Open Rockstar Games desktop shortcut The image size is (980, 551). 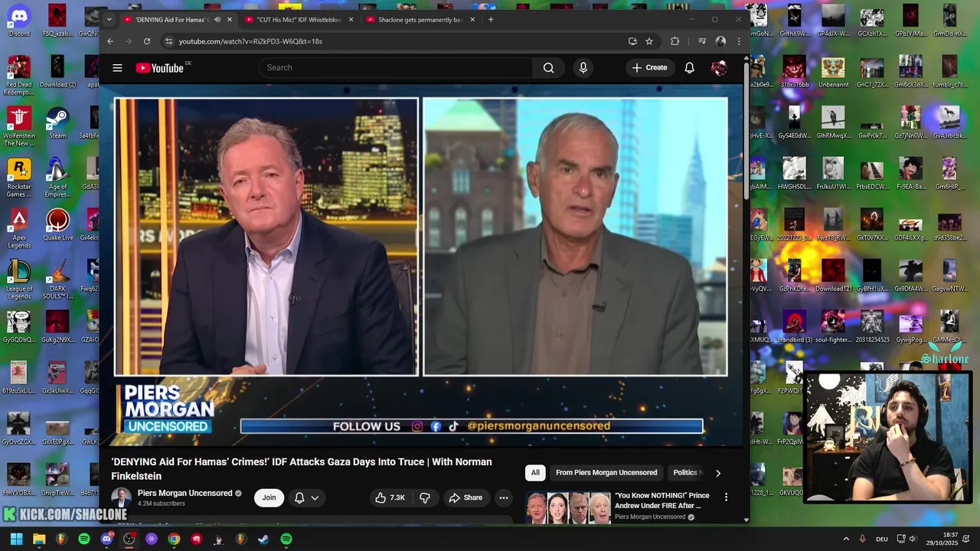(x=19, y=178)
